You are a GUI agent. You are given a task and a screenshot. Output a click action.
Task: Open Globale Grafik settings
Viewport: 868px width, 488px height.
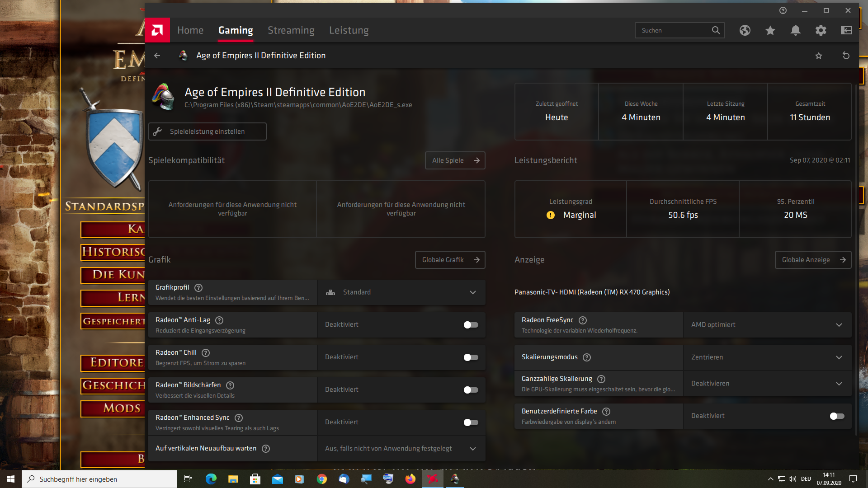pos(450,260)
